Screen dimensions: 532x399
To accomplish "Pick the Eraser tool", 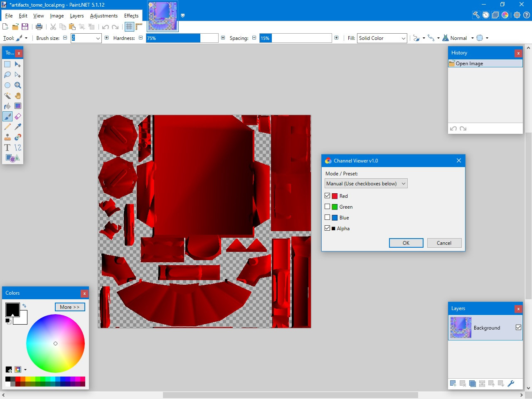I will click(18, 116).
